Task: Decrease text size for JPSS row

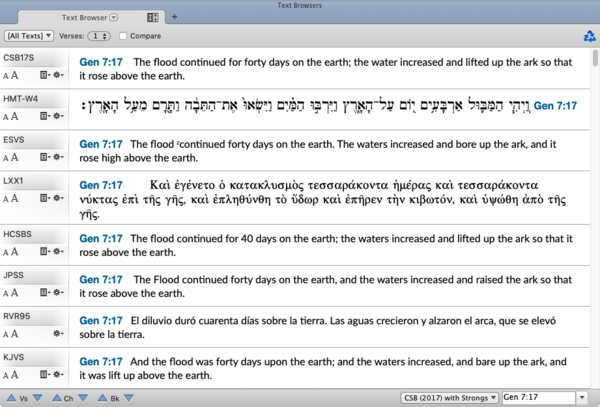Action: 5,293
